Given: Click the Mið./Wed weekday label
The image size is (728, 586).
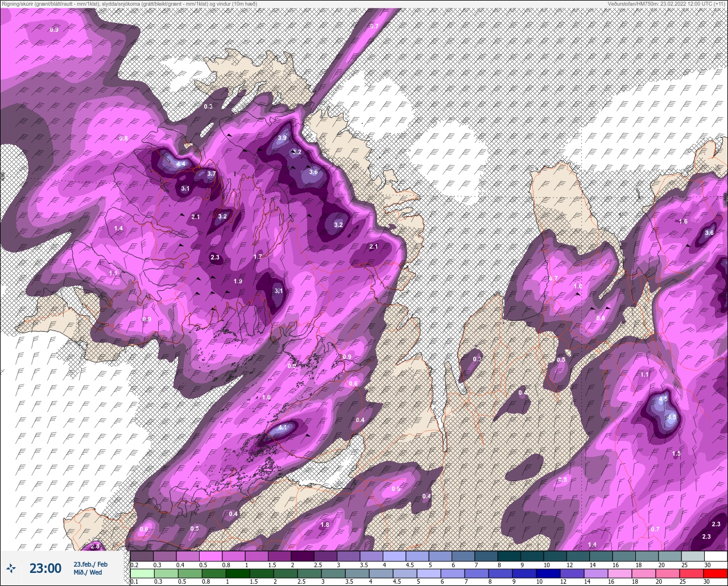Looking at the screenshot, I should click(88, 572).
